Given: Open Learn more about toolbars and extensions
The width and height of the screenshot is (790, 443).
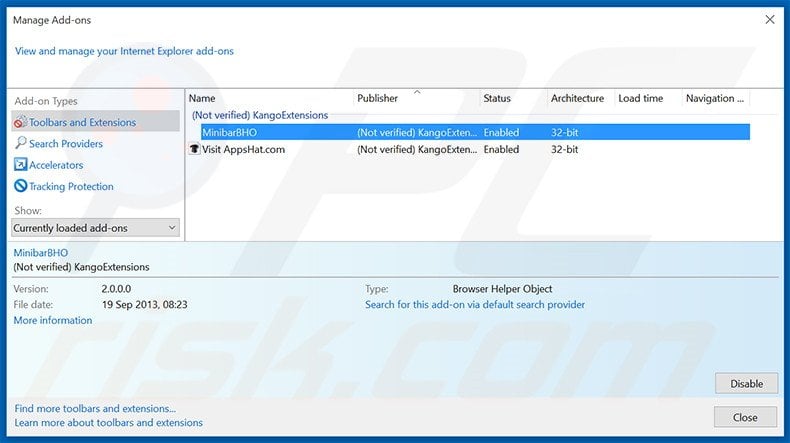Looking at the screenshot, I should 108,422.
